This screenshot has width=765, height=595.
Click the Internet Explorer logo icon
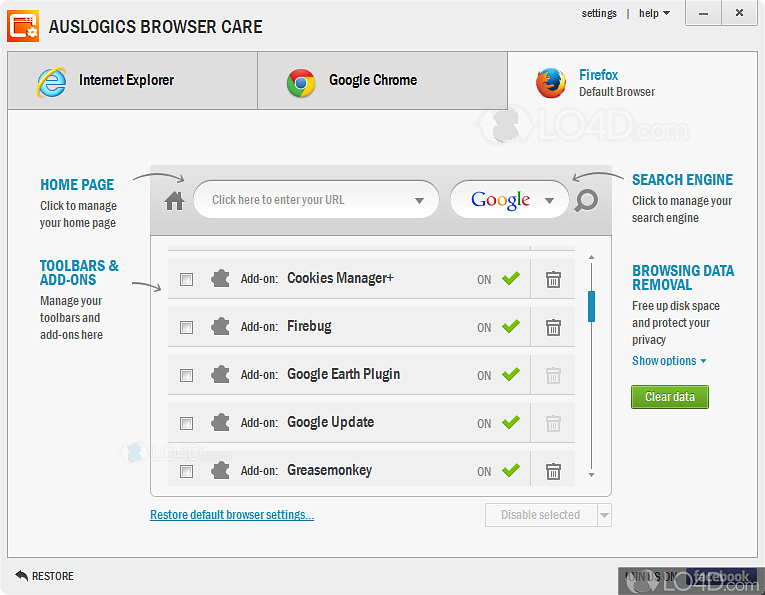(52, 81)
